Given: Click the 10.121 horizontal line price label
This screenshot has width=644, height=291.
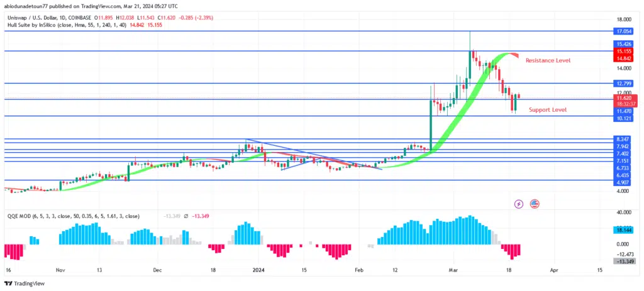Looking at the screenshot, I should coord(625,118).
